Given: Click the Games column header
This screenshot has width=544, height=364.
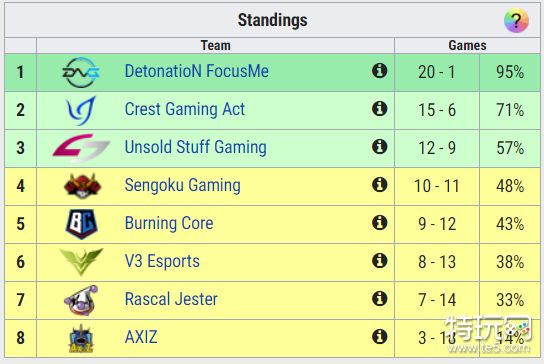Looking at the screenshot, I should click(x=467, y=45).
